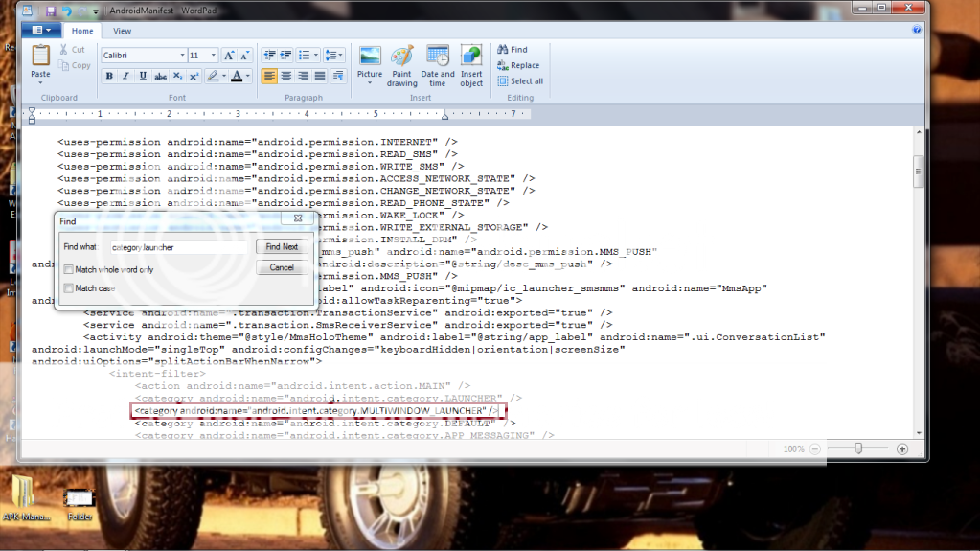Viewport: 980px width, 551px height.
Task: Click the vertical scrollbar thumb
Action: click(x=918, y=172)
